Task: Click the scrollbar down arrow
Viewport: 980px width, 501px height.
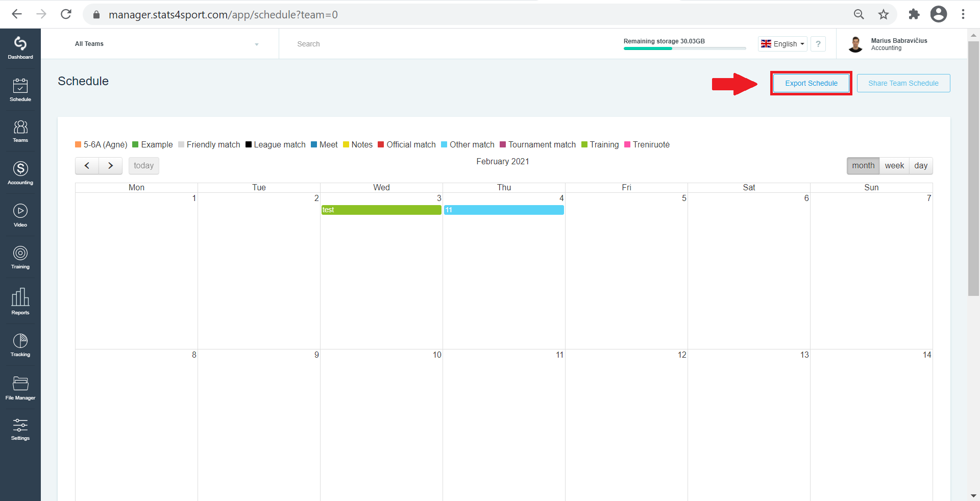Action: tap(973, 495)
